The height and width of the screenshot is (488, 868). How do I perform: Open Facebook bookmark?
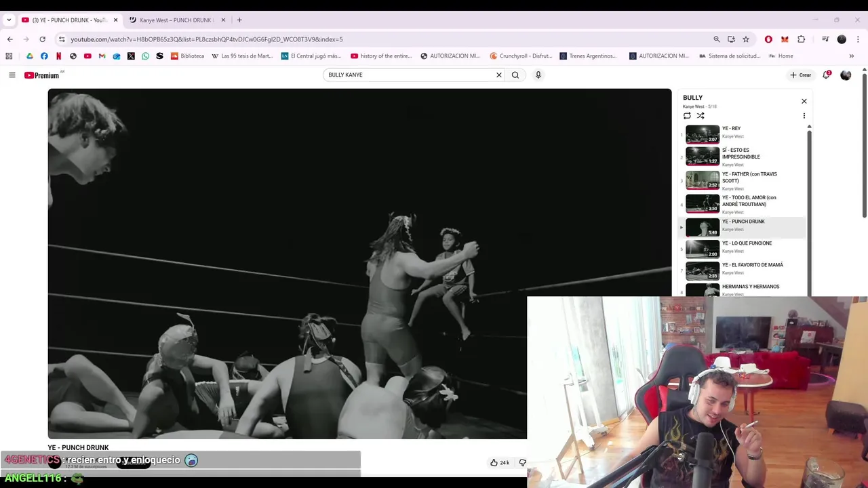click(44, 56)
